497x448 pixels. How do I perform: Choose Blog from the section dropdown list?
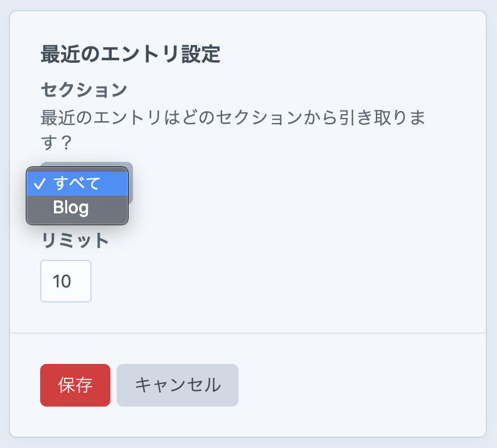71,208
